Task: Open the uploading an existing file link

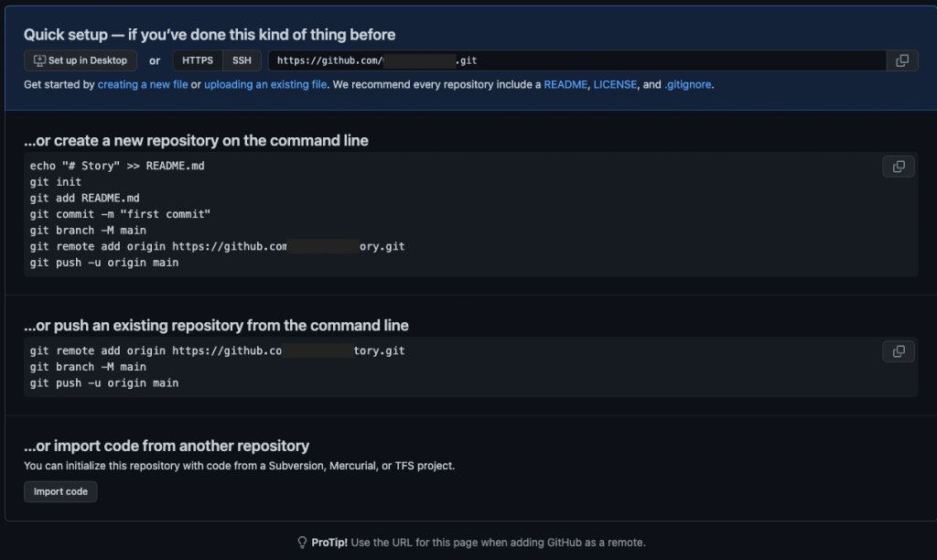Action: [265, 84]
